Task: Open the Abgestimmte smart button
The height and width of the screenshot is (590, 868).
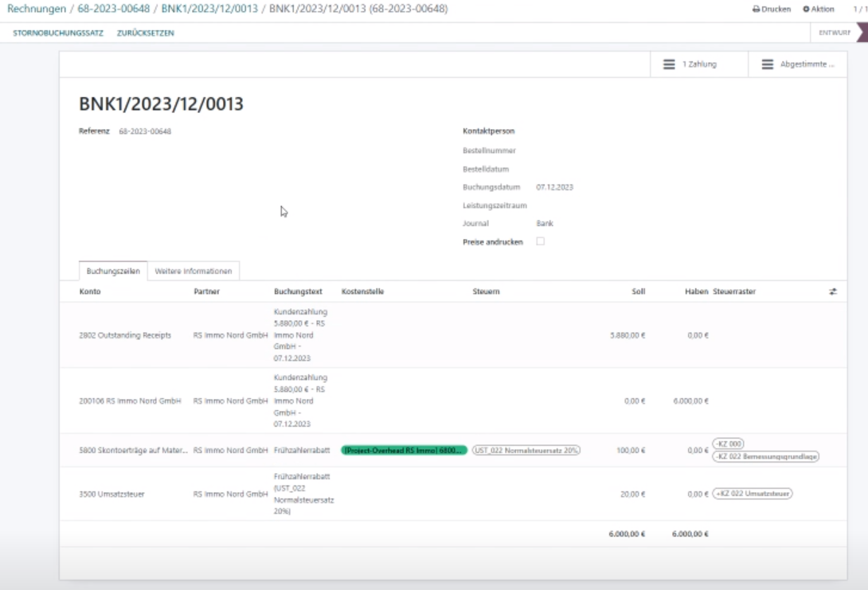Action: pyautogui.click(x=798, y=64)
